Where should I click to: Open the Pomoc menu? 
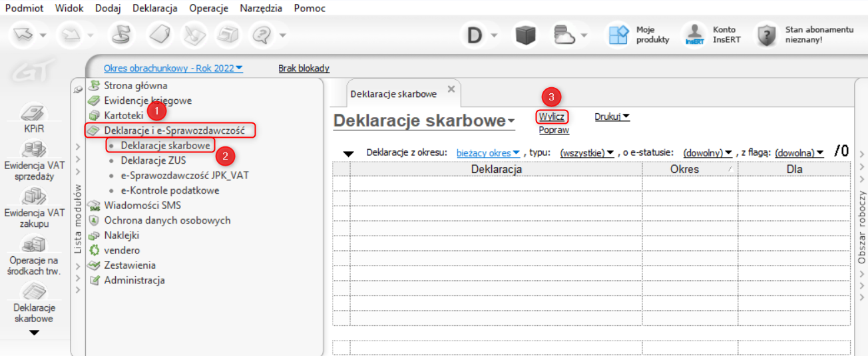(310, 8)
